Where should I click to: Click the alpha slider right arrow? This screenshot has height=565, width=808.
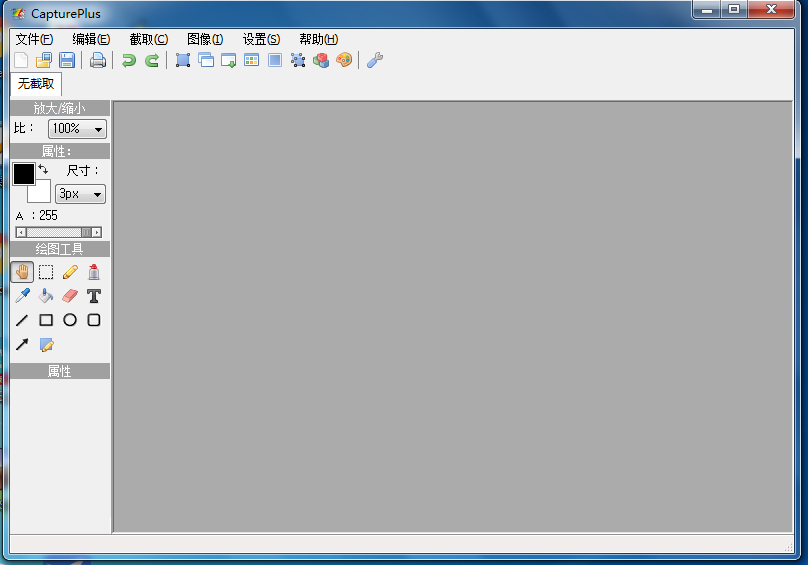click(x=96, y=232)
